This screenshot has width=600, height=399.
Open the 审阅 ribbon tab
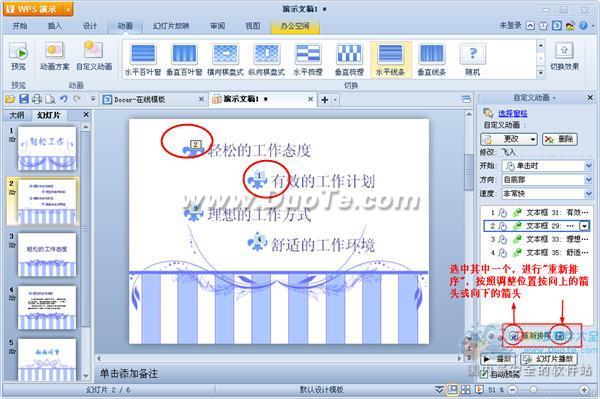217,26
